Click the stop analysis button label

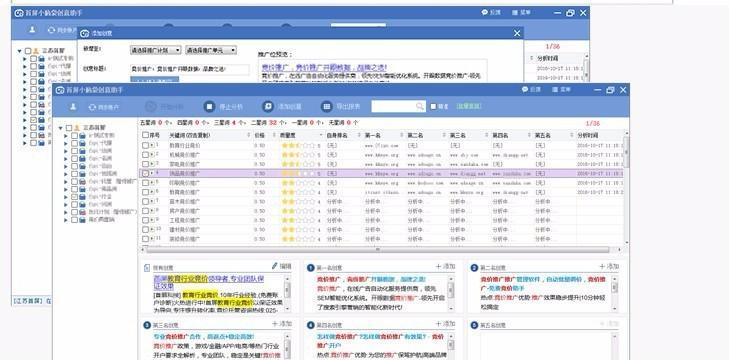(231, 107)
